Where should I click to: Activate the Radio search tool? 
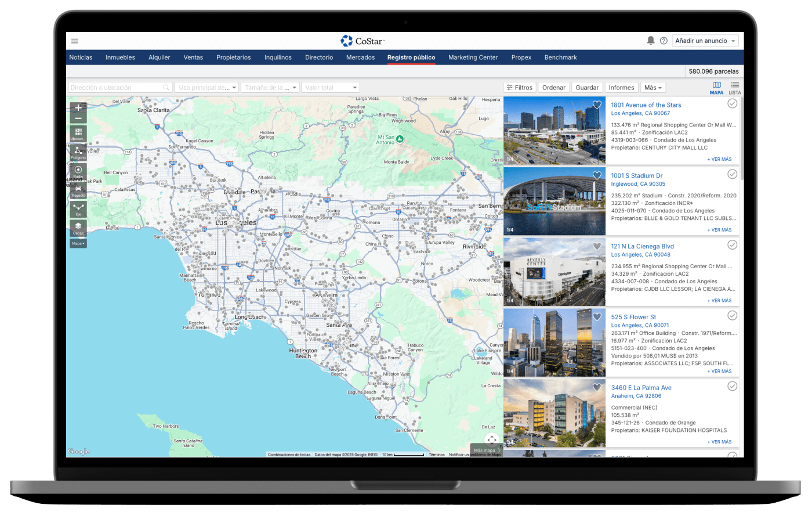click(78, 171)
